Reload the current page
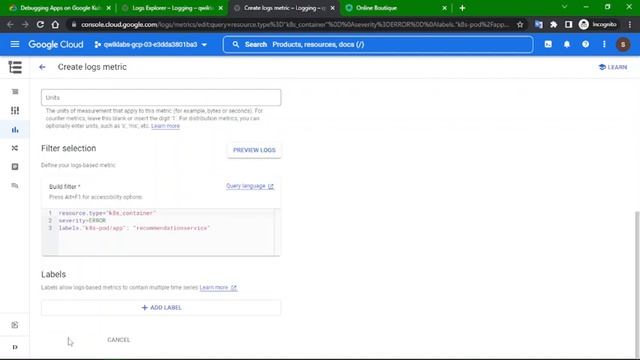This screenshot has width=640, height=360. pyautogui.click(x=40, y=24)
